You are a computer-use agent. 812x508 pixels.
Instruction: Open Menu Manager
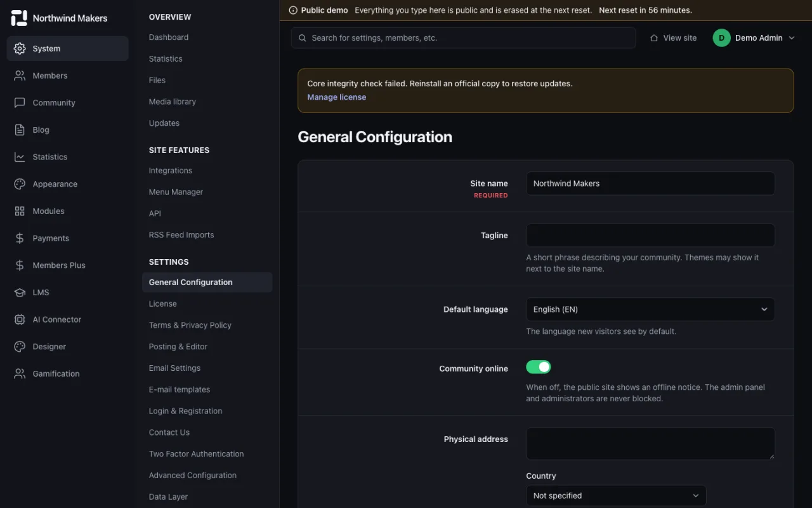[176, 192]
